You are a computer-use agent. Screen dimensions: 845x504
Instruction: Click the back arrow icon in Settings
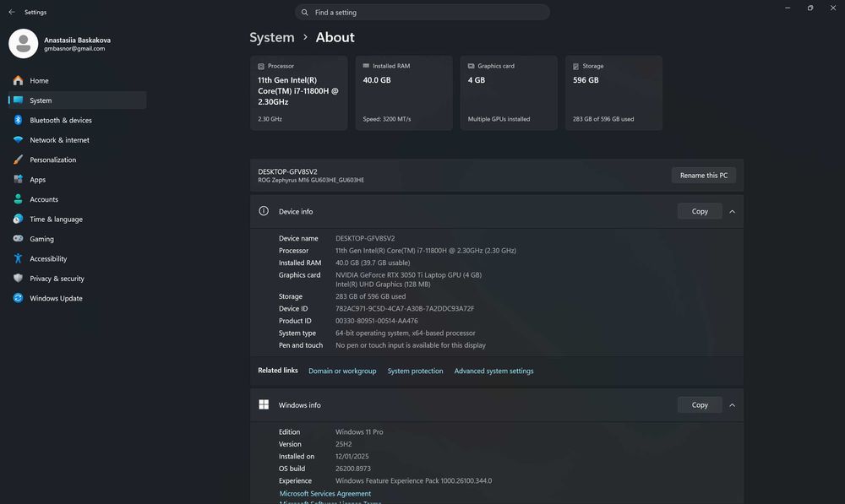click(12, 12)
